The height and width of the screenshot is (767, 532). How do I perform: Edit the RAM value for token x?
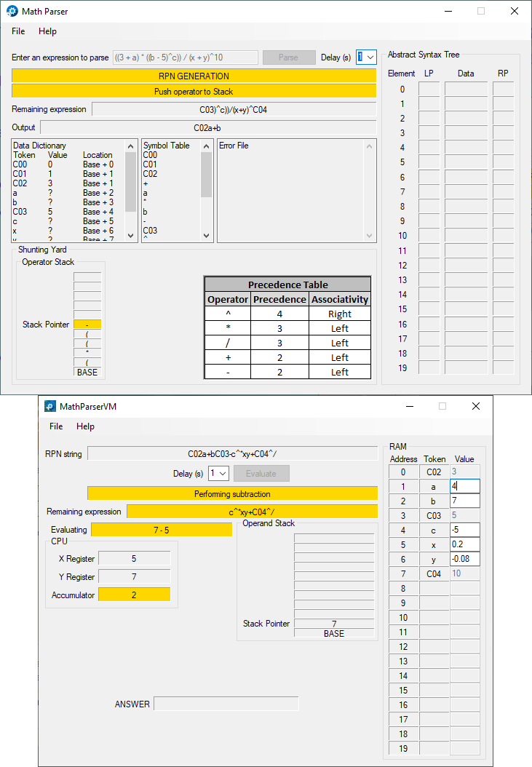coord(464,544)
